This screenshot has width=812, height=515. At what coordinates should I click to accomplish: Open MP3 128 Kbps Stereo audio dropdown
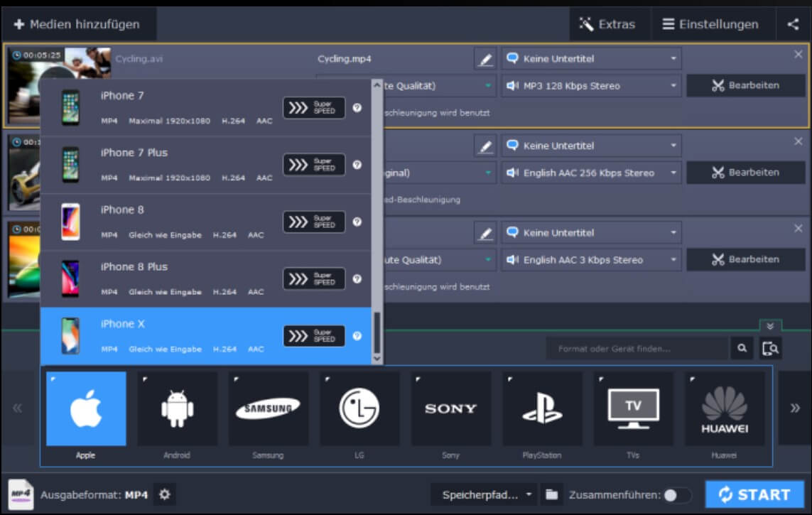point(591,86)
